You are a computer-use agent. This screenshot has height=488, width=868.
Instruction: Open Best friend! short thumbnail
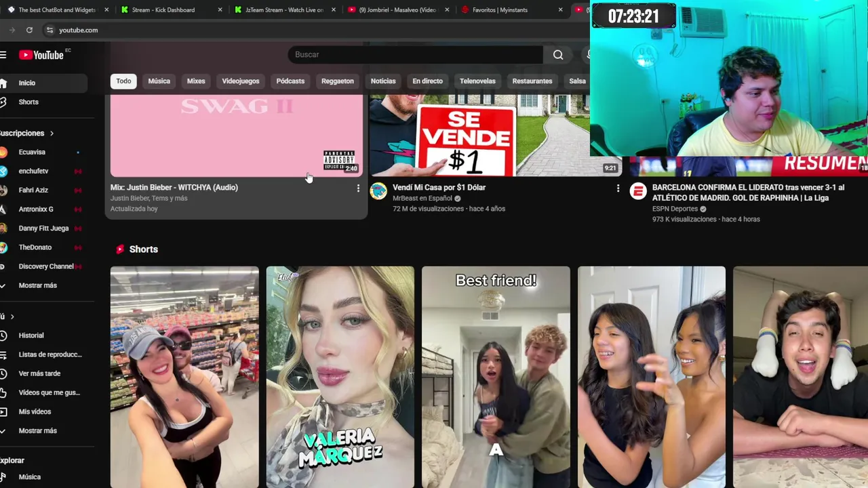(496, 377)
